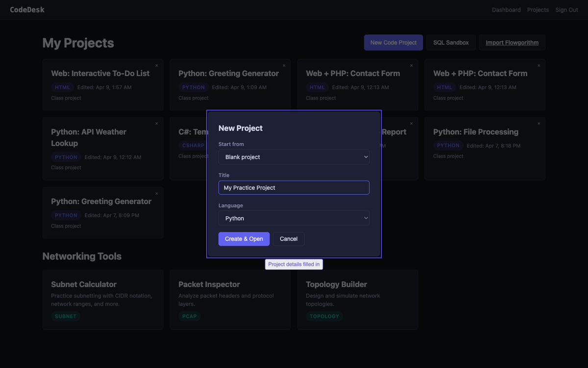Click the PYTHON badge on Greeting Generator card

194,87
